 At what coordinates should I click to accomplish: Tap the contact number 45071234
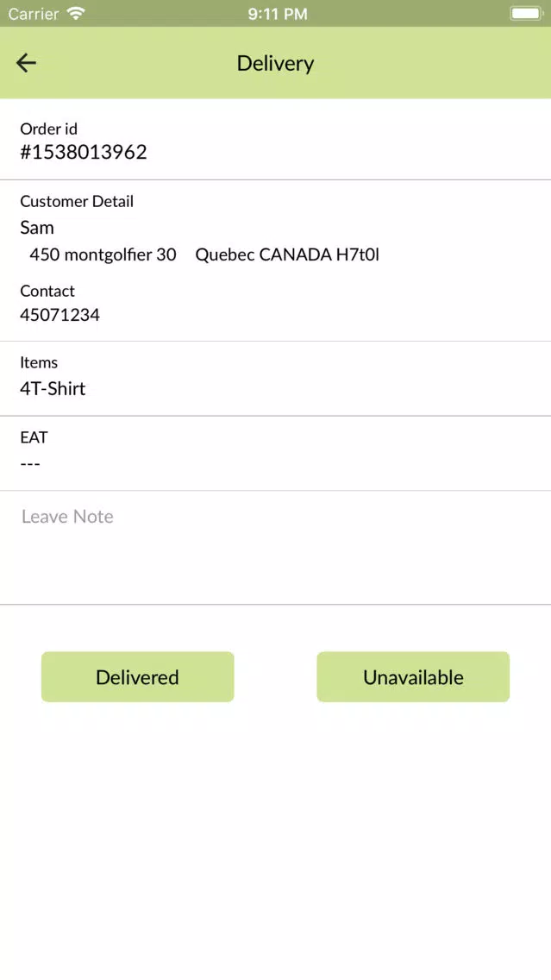[x=60, y=314]
